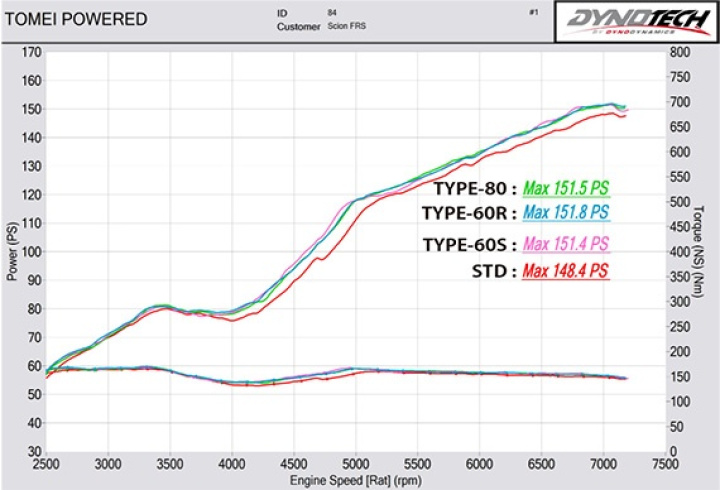Click the 5000 rpm tick on the x-axis
The image size is (720, 490).
pyautogui.click(x=356, y=464)
